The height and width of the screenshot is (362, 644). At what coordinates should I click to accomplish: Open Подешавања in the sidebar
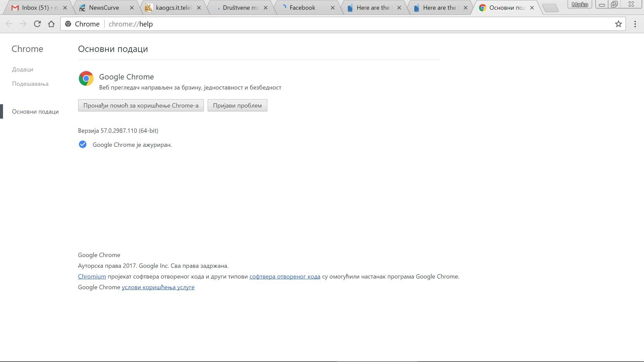[30, 84]
